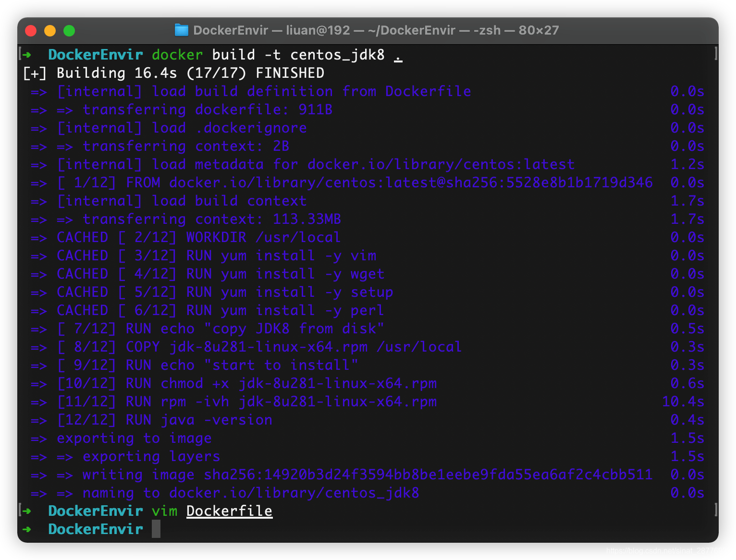
Task: Click the CACHED marker on step 2/12
Action: pyautogui.click(x=82, y=237)
